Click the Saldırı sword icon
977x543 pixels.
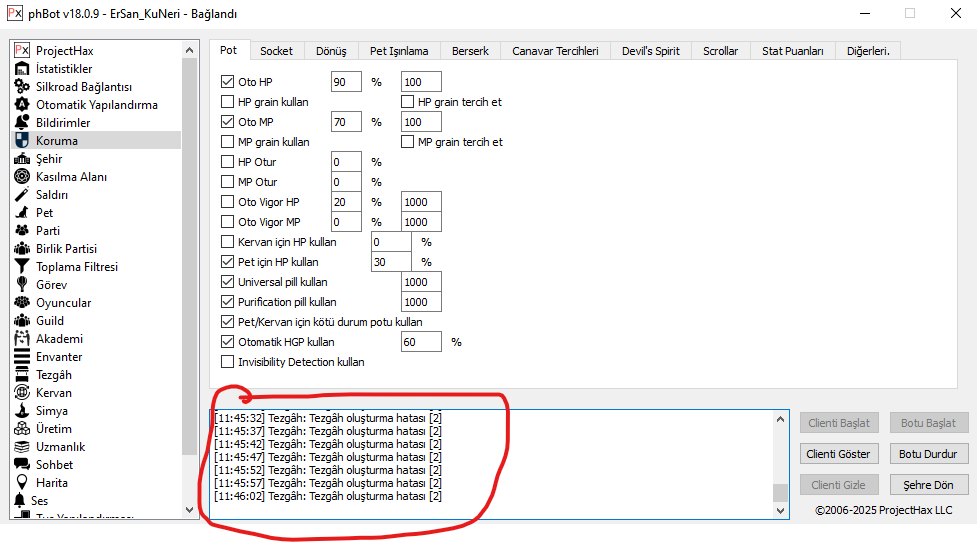pos(22,195)
